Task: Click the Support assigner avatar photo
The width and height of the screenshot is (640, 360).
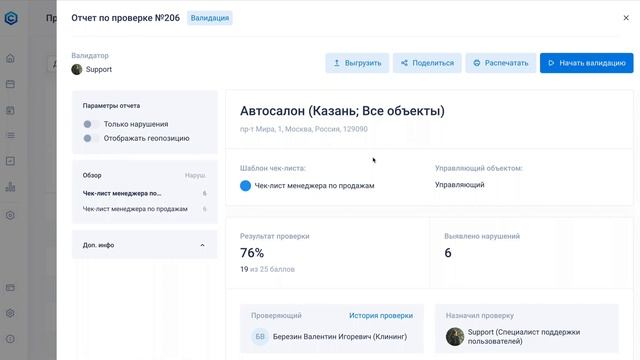Action: (x=455, y=337)
